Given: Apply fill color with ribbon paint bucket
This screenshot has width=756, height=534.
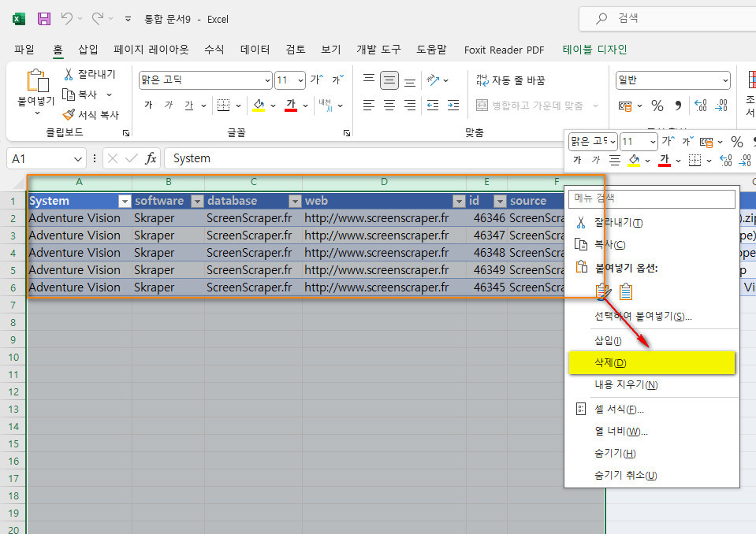Looking at the screenshot, I should pyautogui.click(x=259, y=105).
